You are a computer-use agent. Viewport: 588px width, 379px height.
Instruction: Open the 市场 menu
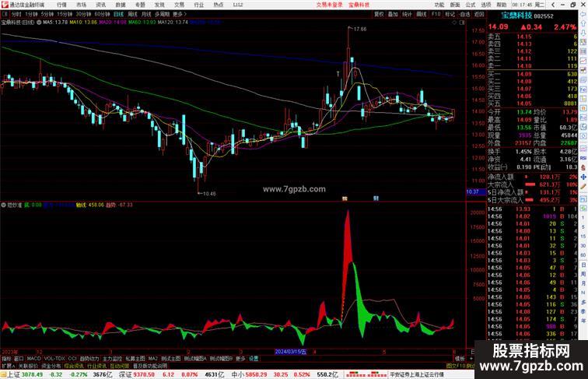tap(81, 5)
